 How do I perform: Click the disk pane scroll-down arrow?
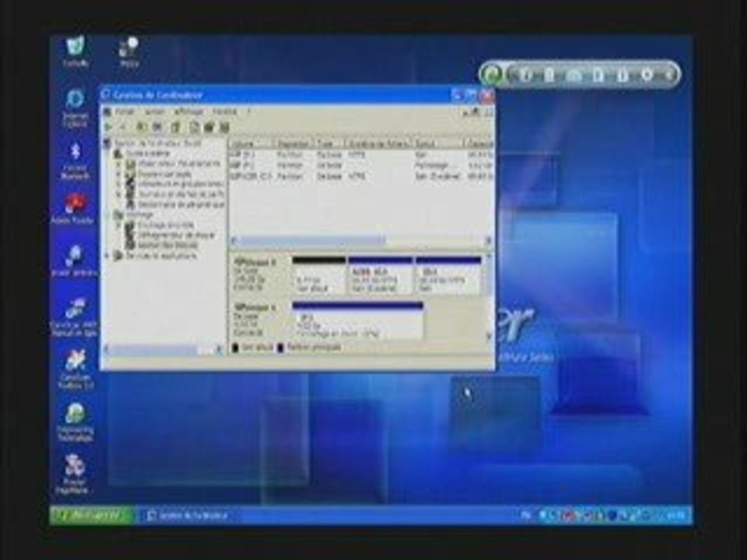click(x=489, y=336)
